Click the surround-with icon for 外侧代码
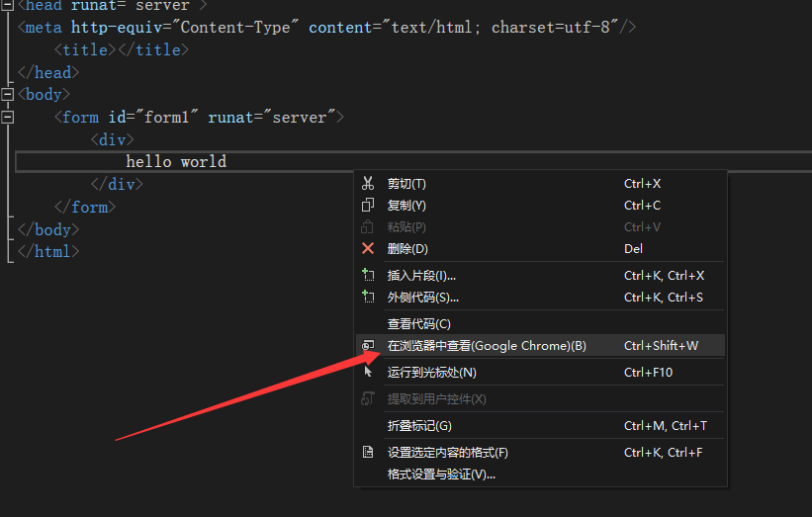The image size is (812, 517). [x=368, y=298]
